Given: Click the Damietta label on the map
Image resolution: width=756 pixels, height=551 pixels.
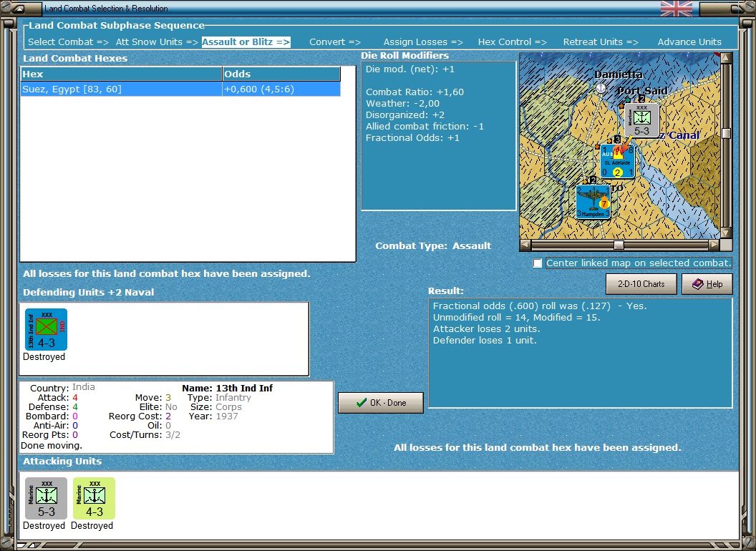Looking at the screenshot, I should [x=618, y=74].
